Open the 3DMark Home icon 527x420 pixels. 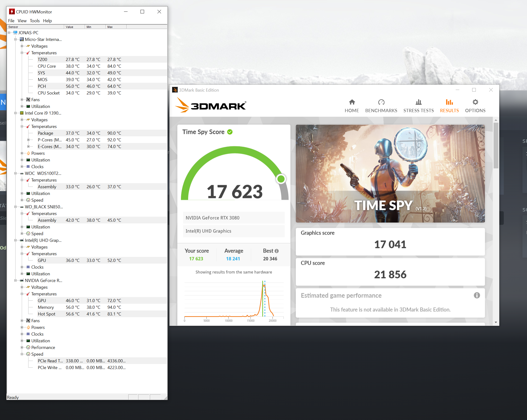[352, 102]
